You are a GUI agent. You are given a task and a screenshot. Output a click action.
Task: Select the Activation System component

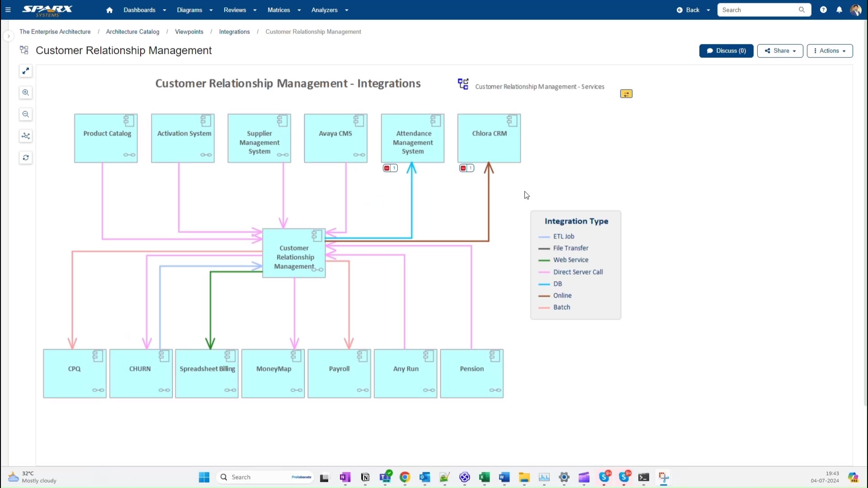[x=183, y=138]
